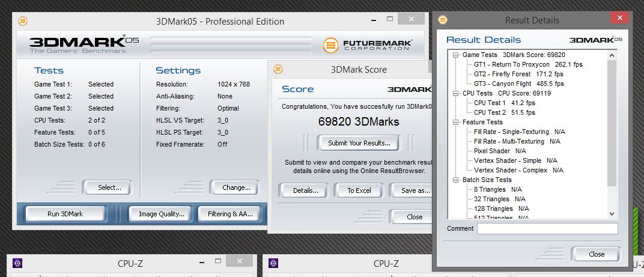The height and width of the screenshot is (277, 644).
Task: Click into the Comment field
Action: [547, 228]
